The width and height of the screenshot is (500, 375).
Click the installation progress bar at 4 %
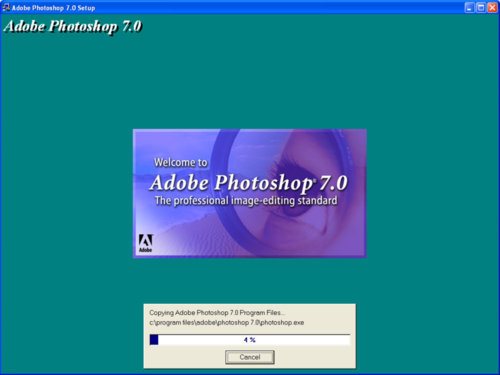click(250, 340)
